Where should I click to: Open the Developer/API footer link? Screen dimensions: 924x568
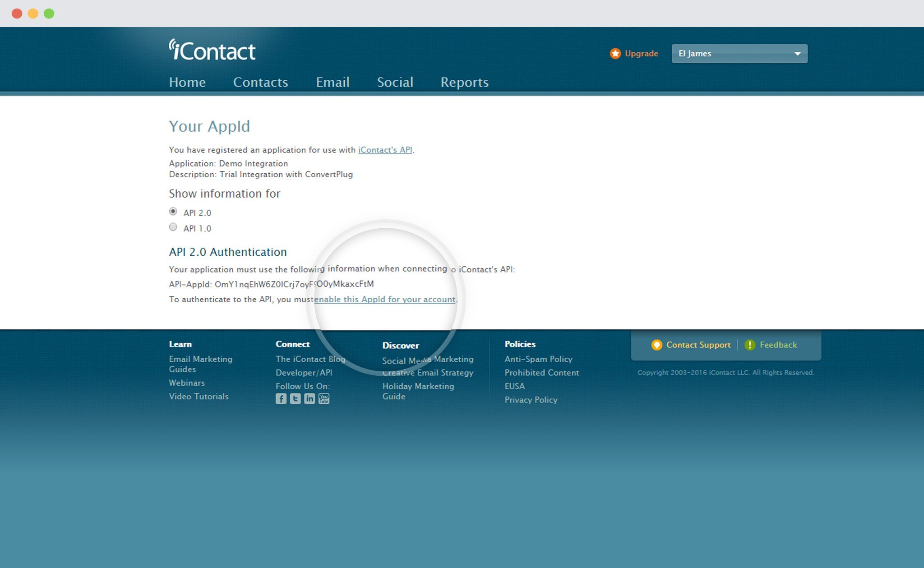304,373
